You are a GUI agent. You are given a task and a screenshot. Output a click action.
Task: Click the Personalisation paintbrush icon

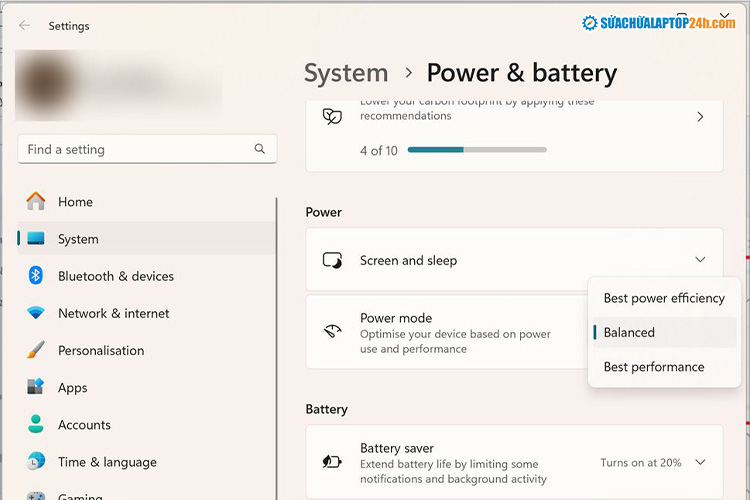pyautogui.click(x=36, y=350)
